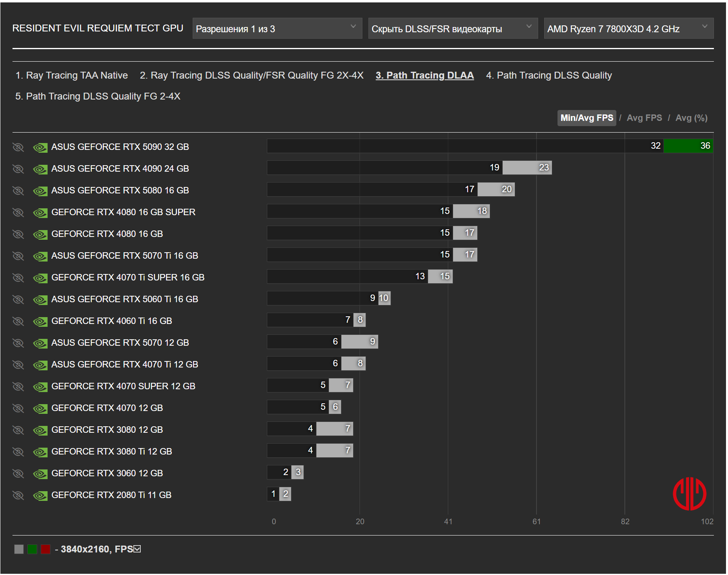Click the NVIDIA logo beside RTX 4080 16 GB SUPER
This screenshot has height=575, width=728.
click(x=40, y=213)
